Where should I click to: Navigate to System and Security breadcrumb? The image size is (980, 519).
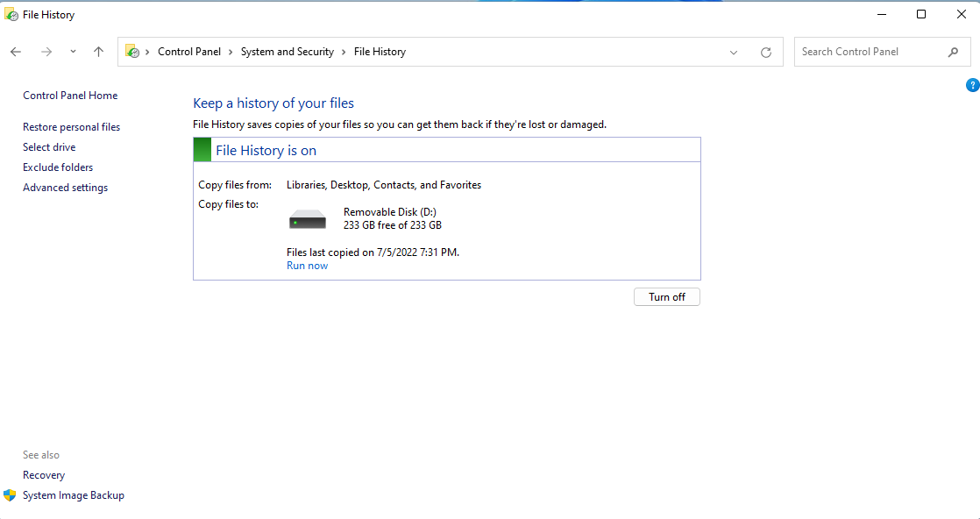point(287,52)
